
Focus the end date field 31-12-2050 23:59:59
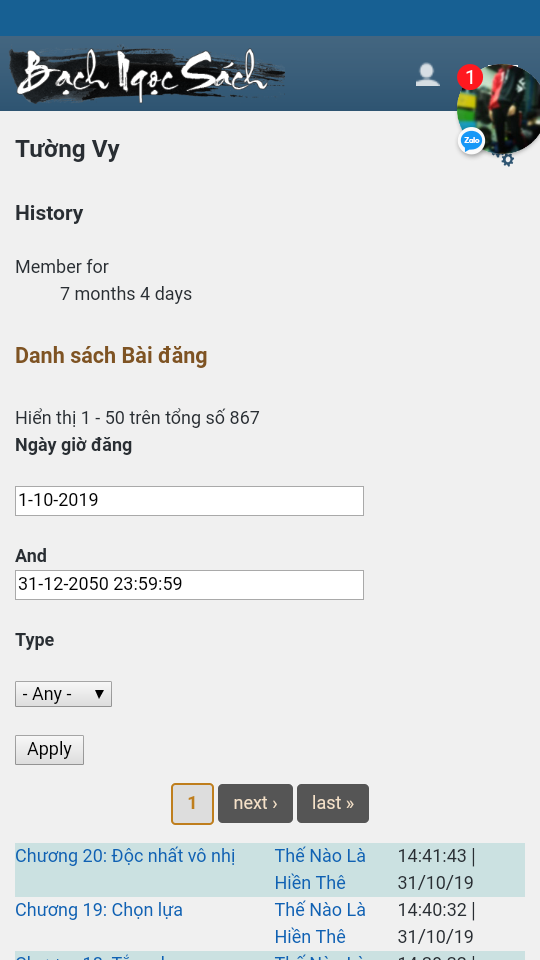click(x=189, y=585)
